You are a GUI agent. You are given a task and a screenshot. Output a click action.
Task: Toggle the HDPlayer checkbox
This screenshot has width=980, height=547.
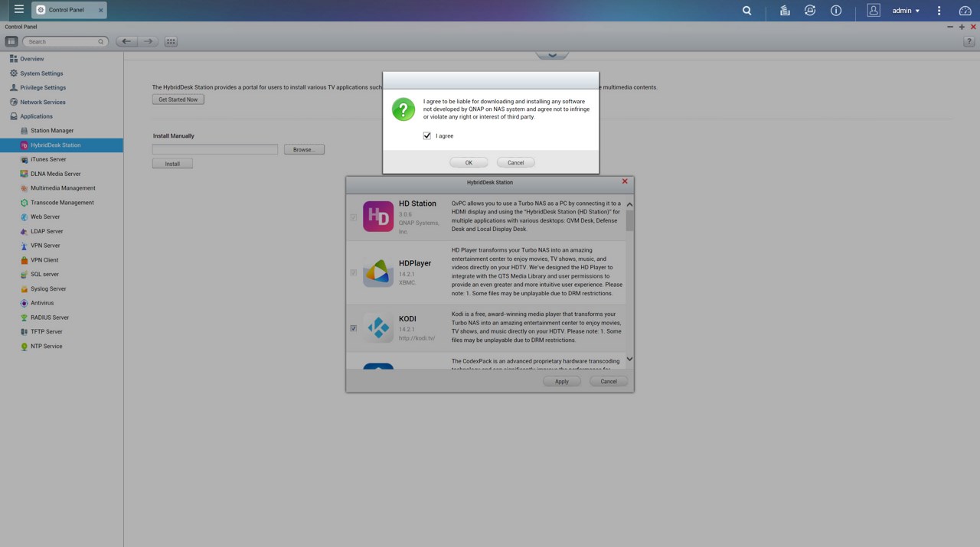[353, 272]
